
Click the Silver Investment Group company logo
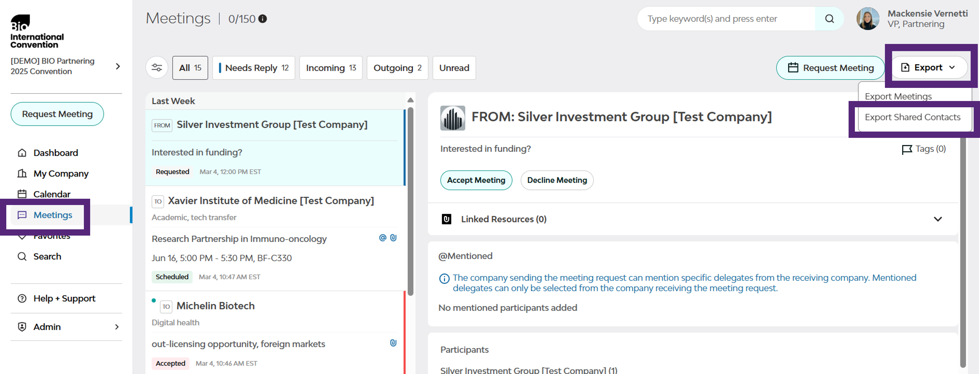[x=453, y=118]
